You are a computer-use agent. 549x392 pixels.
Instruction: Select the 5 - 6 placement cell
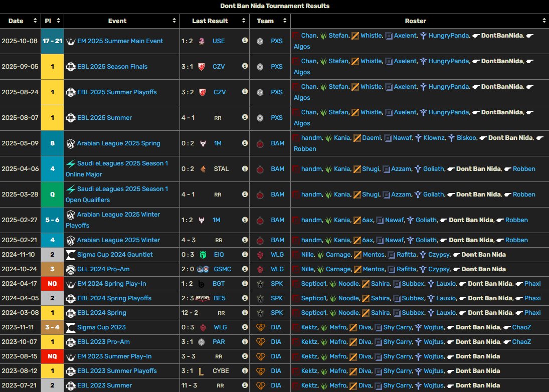(52, 220)
